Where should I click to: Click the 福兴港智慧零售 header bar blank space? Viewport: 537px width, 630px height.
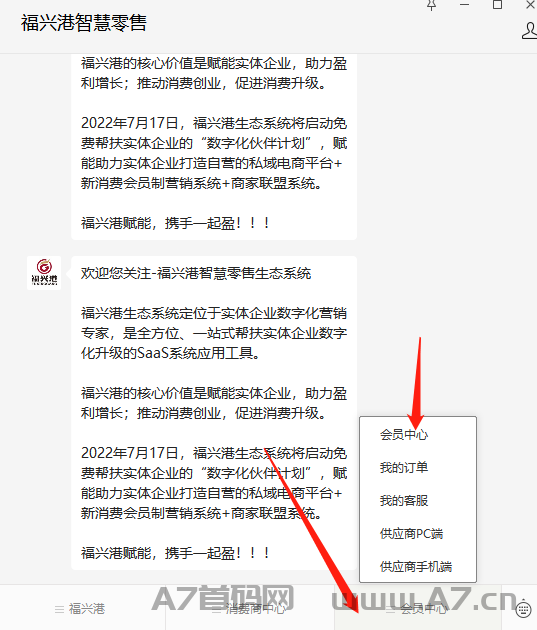pos(281,26)
